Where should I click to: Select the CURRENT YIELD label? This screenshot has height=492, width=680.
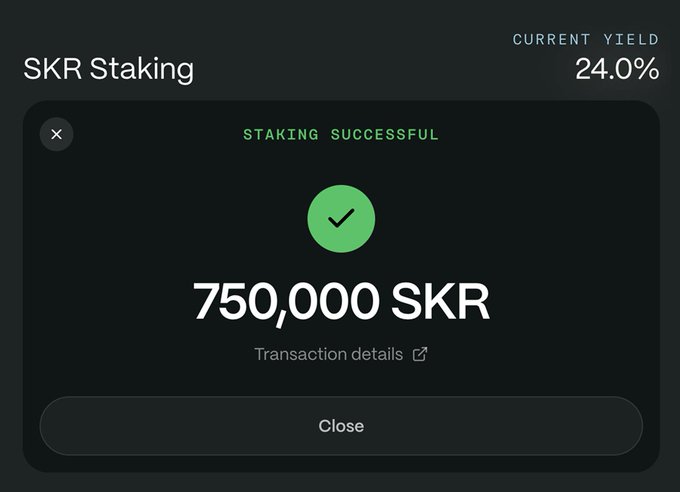click(x=585, y=40)
